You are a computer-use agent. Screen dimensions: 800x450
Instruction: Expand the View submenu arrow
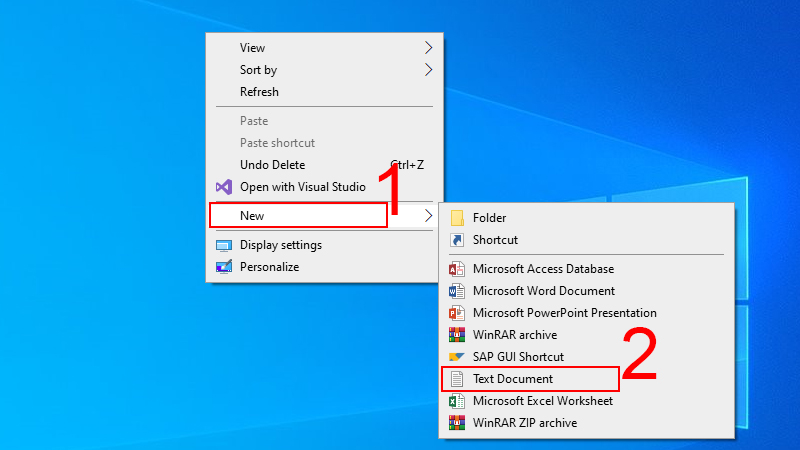click(x=428, y=47)
